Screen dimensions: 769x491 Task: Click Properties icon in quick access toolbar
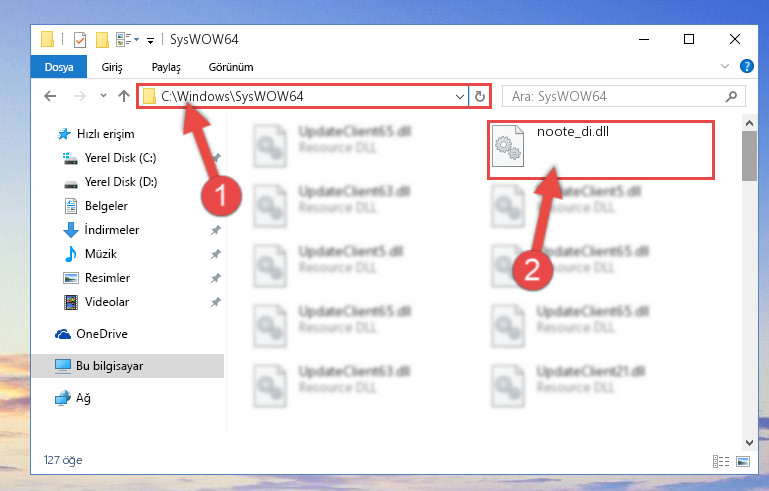coord(79,39)
